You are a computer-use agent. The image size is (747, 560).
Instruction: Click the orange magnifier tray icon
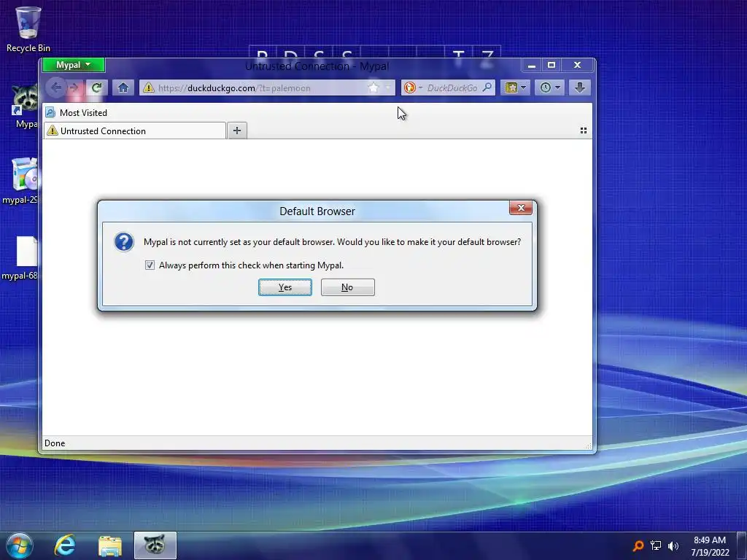[x=638, y=545]
